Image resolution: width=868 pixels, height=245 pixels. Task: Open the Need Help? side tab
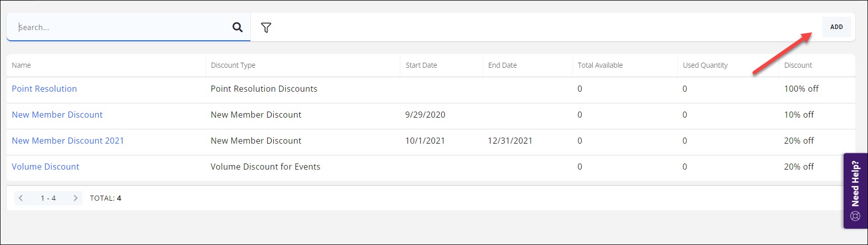coord(855,190)
